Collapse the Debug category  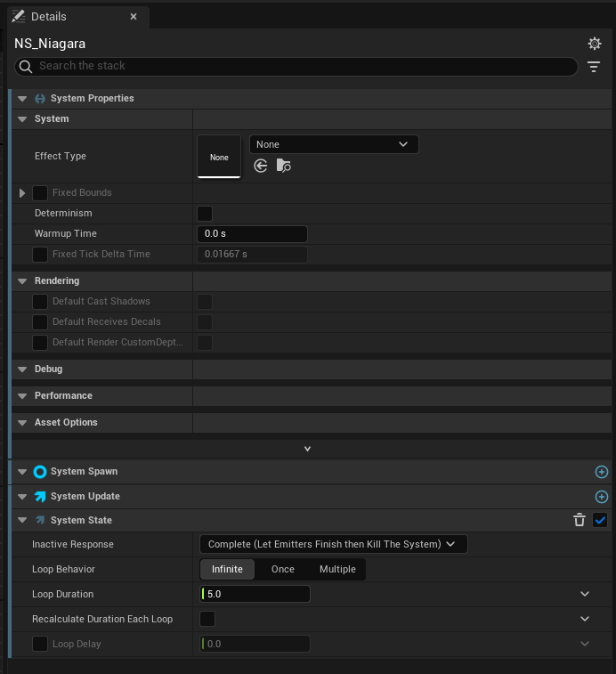point(22,369)
